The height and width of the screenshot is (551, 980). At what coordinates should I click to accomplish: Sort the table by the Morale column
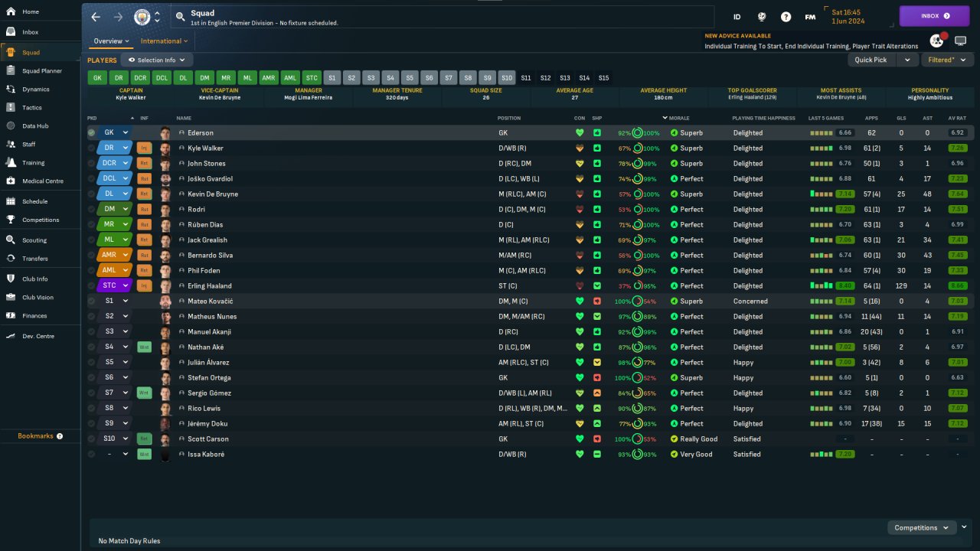tap(679, 118)
